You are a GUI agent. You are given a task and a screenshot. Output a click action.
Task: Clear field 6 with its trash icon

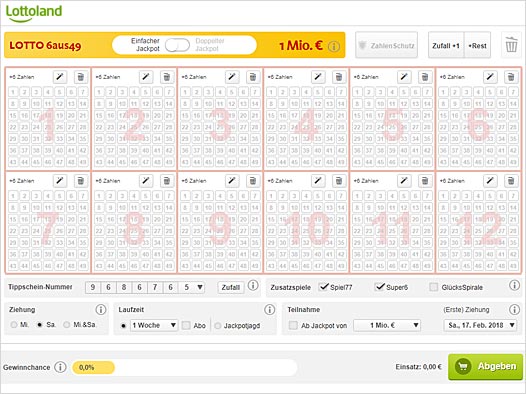[x=511, y=77]
